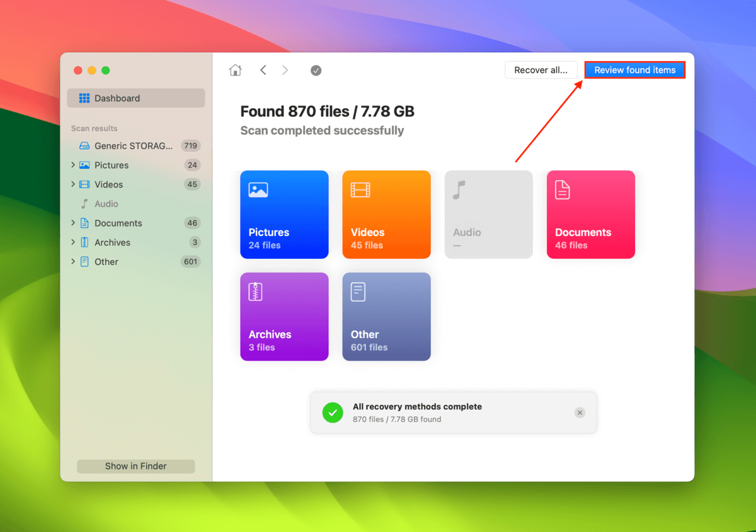Select the Videos tile showing 45 files
The height and width of the screenshot is (532, 756).
click(386, 214)
